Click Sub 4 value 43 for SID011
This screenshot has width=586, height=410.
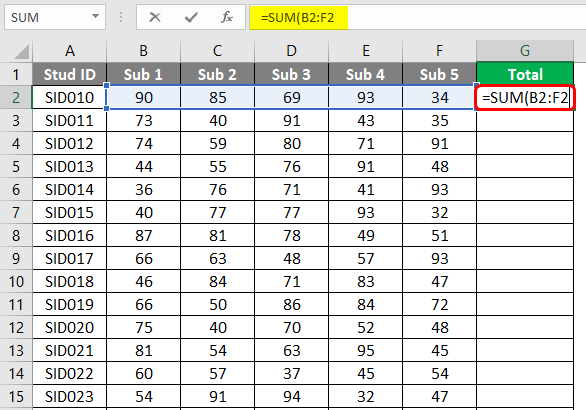click(x=366, y=120)
